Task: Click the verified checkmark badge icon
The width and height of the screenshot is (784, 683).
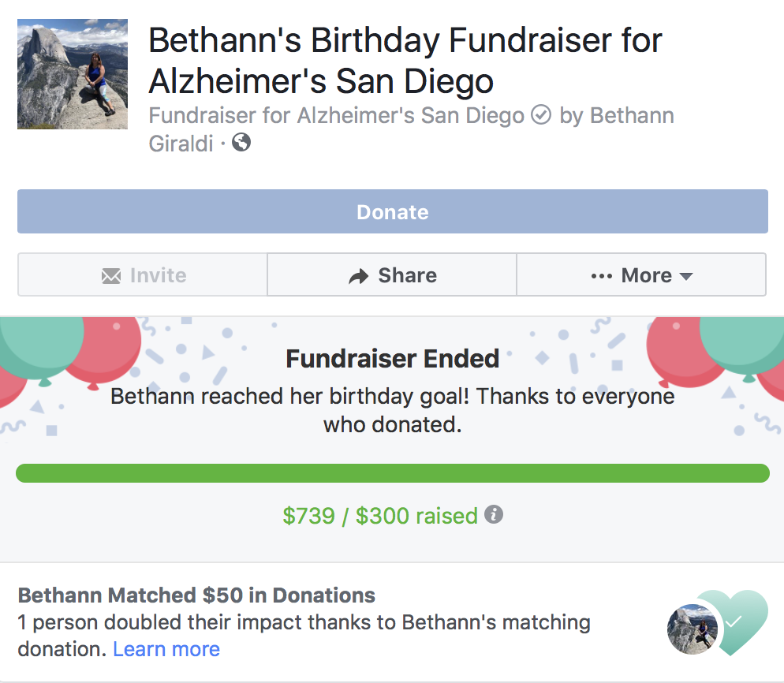Action: pyautogui.click(x=540, y=115)
